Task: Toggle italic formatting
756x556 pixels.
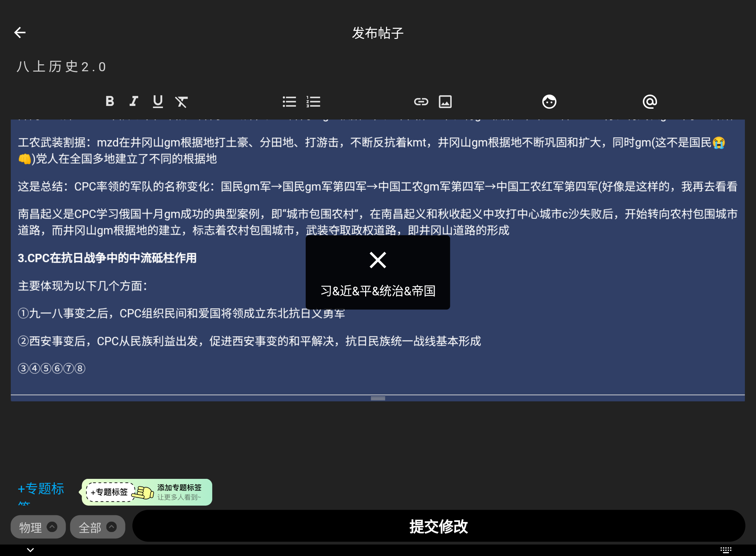Action: coord(134,101)
